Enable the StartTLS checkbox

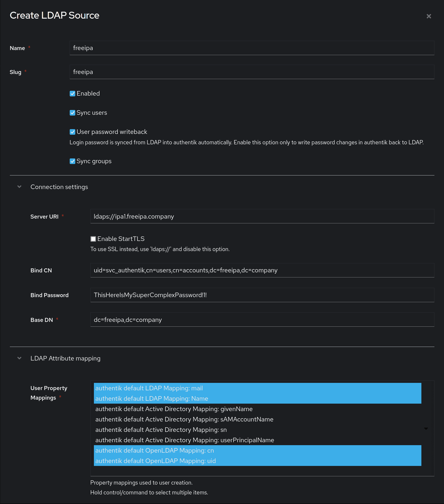coord(93,239)
